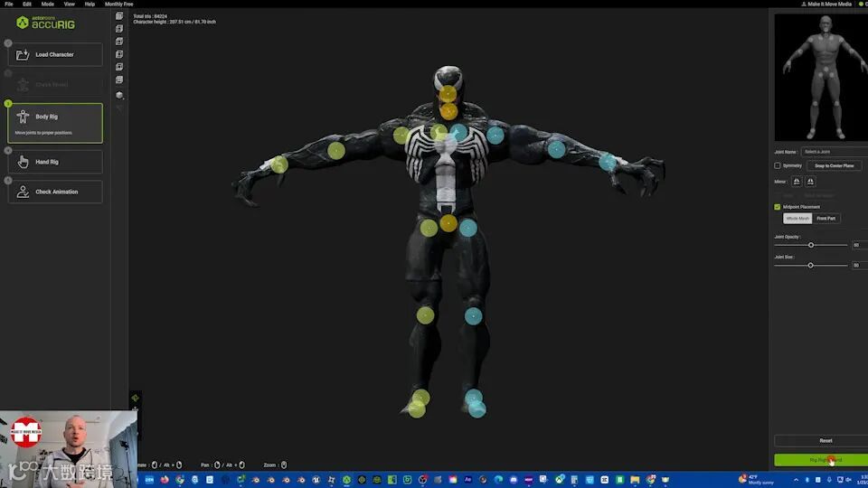This screenshot has height=488, width=868.
Task: Open the Check Animation step
Action: [x=55, y=192]
